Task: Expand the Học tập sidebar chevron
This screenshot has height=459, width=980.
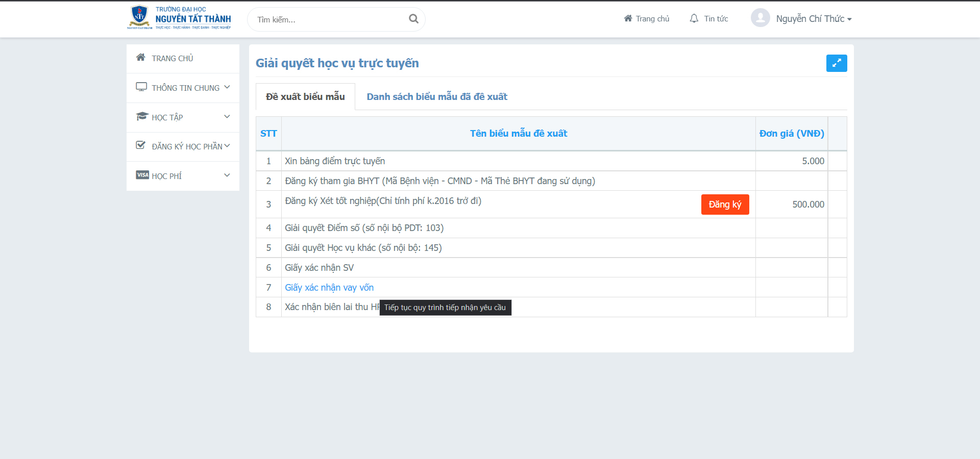Action: coord(227,117)
